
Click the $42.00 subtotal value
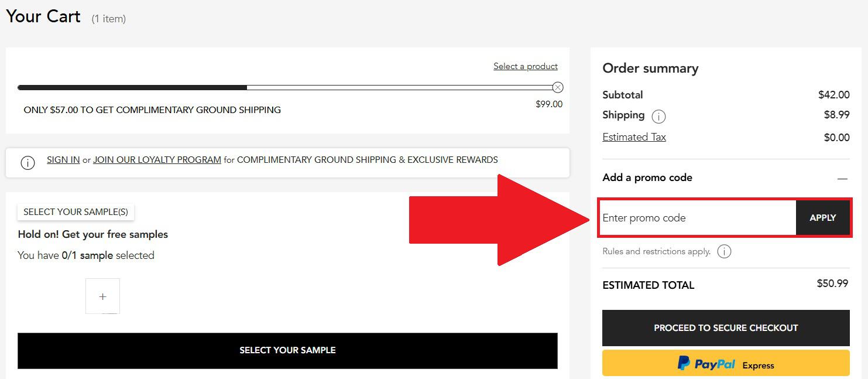pyautogui.click(x=834, y=95)
